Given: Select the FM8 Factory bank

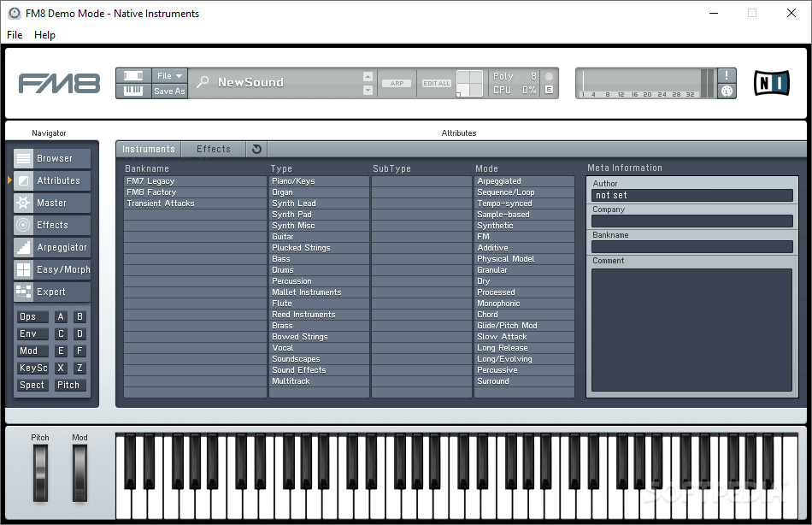Looking at the screenshot, I should tap(195, 192).
